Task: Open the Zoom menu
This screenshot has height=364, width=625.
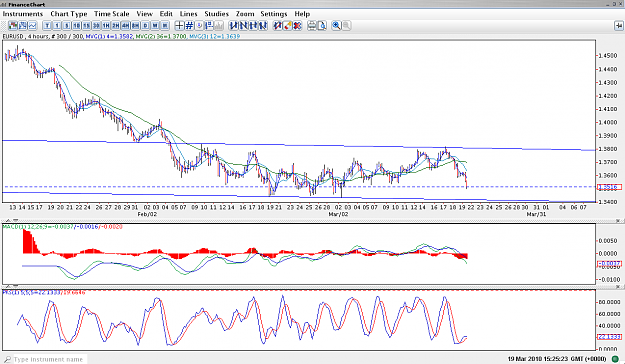Action: coord(245,14)
